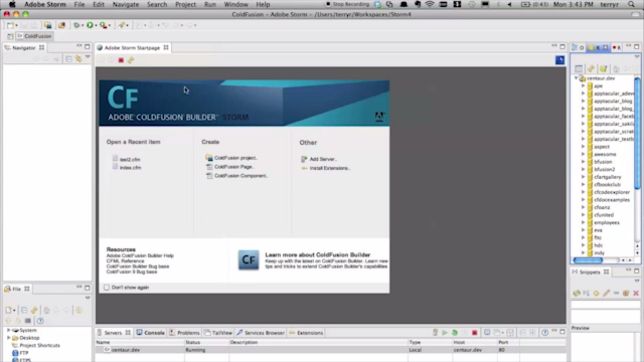644x362 pixels.
Task: Select the File view tab
Action: click(17, 289)
